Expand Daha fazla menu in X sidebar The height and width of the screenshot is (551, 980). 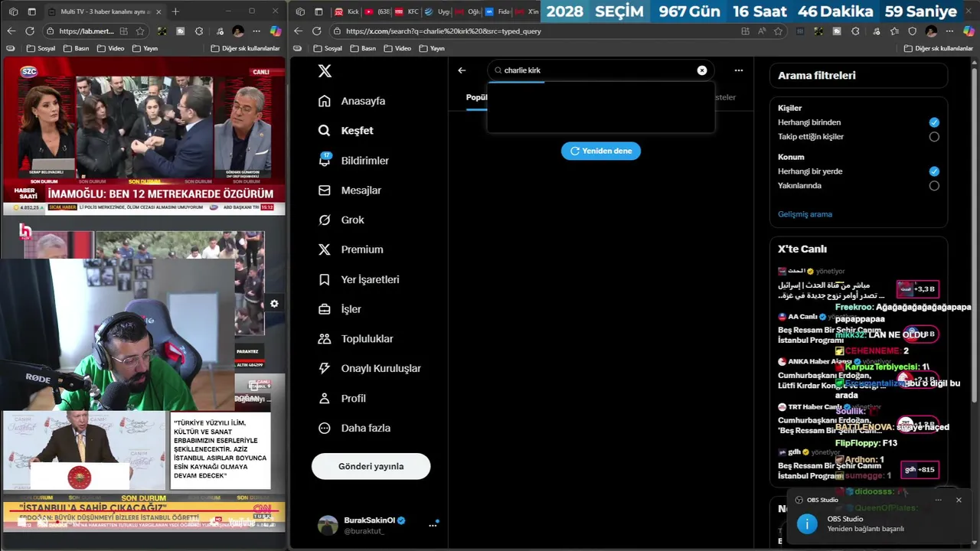point(354,429)
